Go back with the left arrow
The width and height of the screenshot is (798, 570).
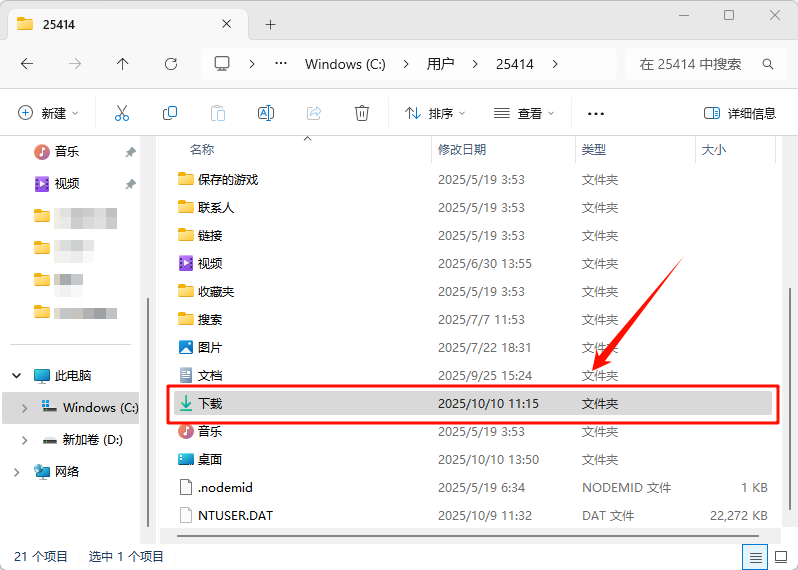[x=27, y=64]
